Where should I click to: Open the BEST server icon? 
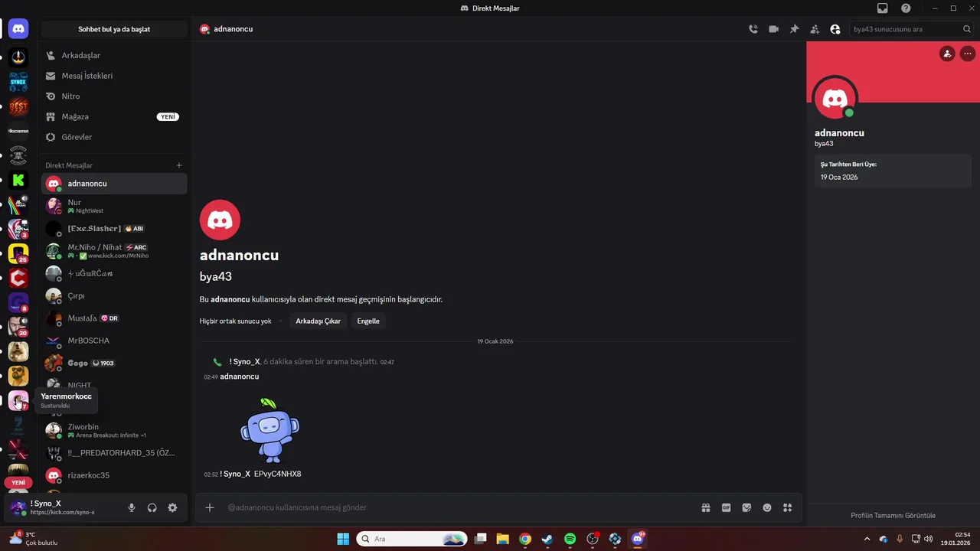[x=18, y=106]
